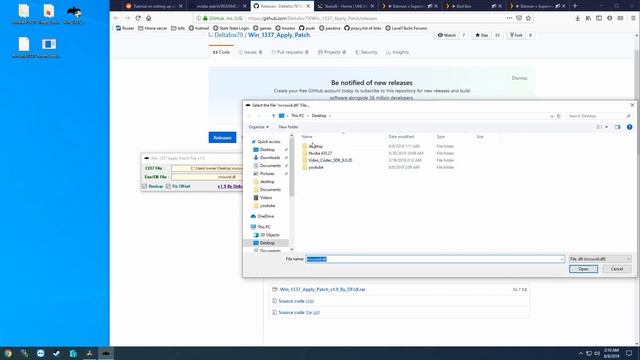Toggle the Fix Offset checkbox in patch tool
This screenshot has height=360, width=640.
168,186
